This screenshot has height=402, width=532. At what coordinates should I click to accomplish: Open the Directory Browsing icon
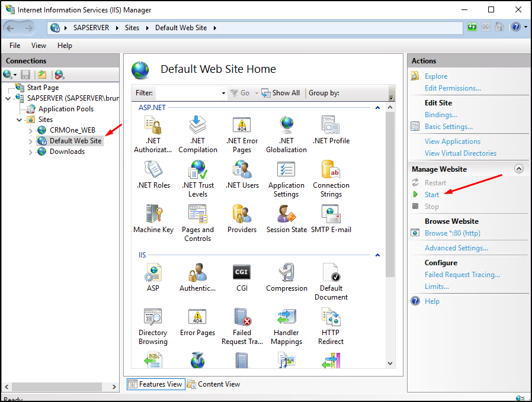click(153, 317)
